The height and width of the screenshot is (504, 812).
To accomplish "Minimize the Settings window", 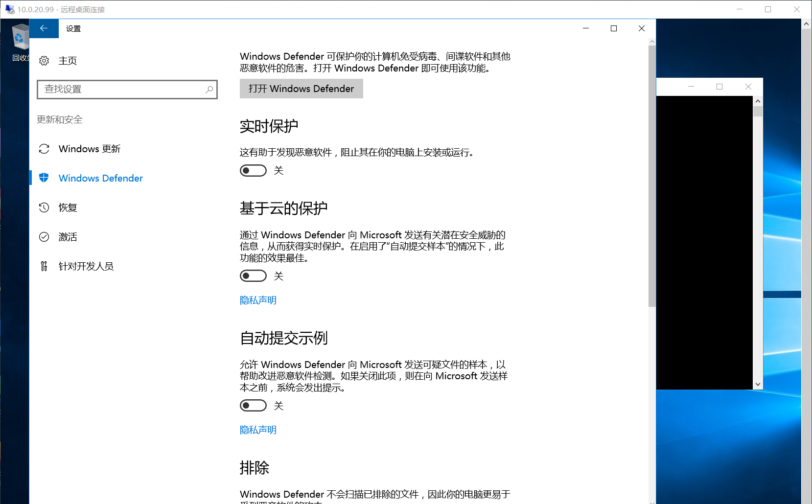I will [x=585, y=28].
